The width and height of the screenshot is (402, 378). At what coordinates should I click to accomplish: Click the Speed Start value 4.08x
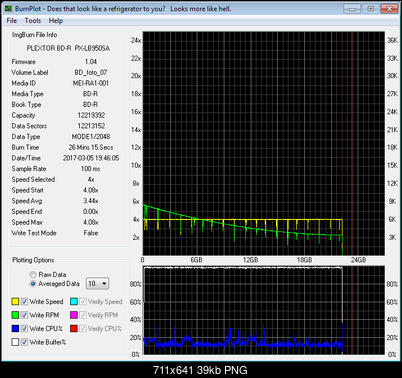pyautogui.click(x=91, y=190)
